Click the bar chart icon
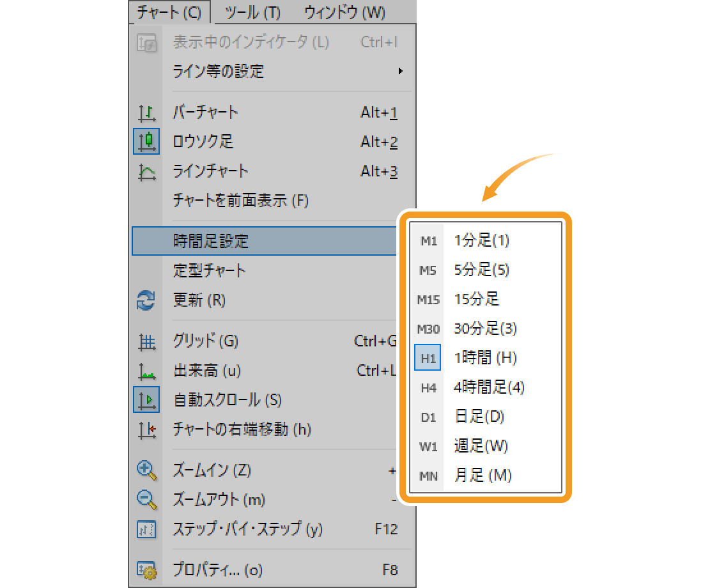Viewport: 703px width, 588px height. click(x=146, y=112)
